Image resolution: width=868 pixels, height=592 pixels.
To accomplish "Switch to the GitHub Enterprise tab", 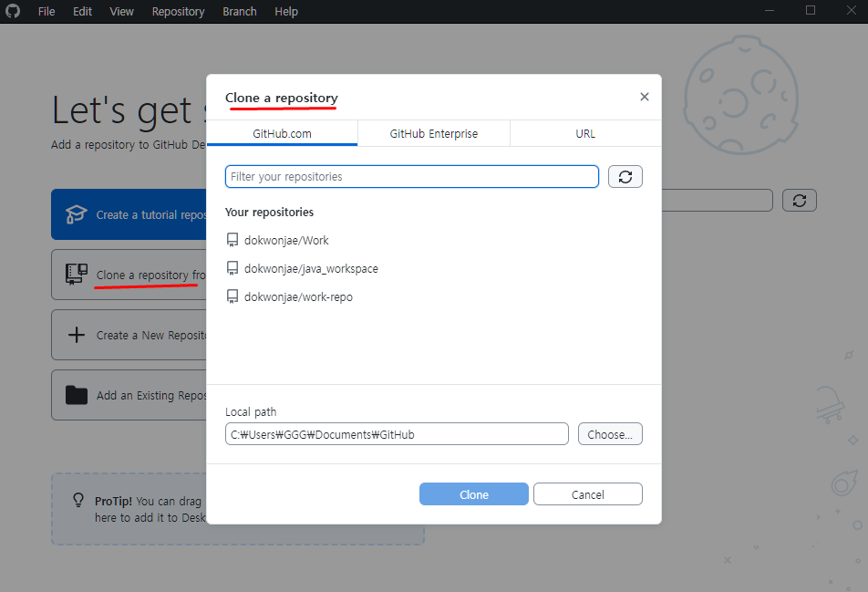I will (x=434, y=133).
